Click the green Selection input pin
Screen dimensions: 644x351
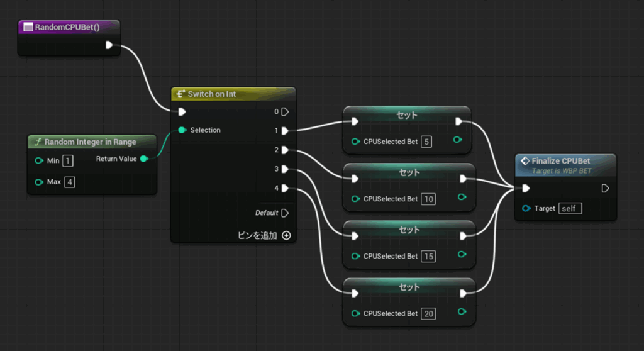(x=182, y=130)
